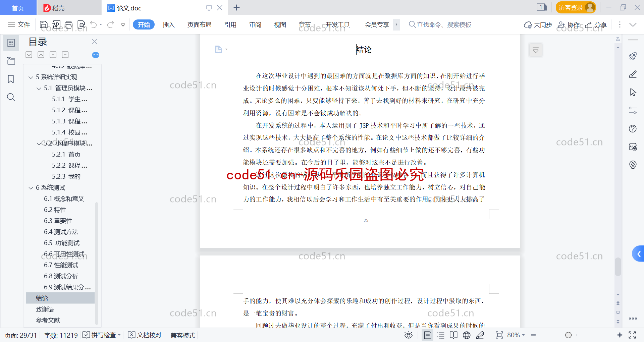Click the pen edit icon in the right sidebar
The image size is (644, 342).
point(633,74)
